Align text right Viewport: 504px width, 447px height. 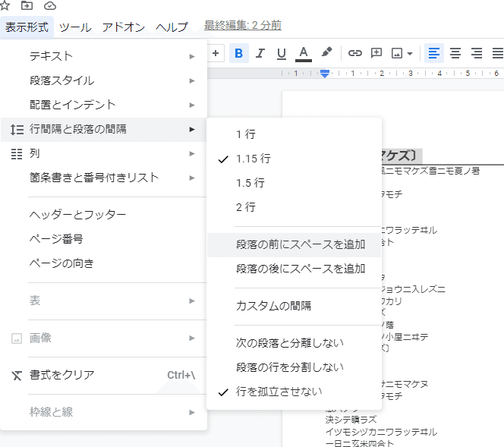477,53
